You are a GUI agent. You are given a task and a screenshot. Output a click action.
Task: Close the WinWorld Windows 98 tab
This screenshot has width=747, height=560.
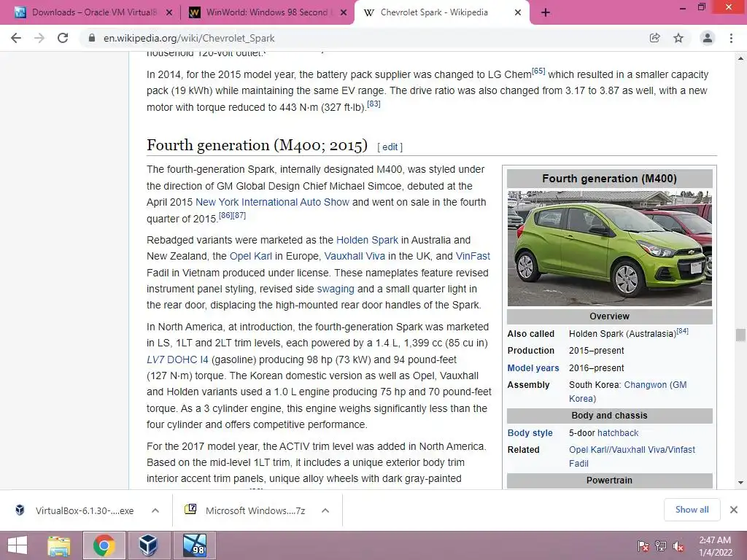(x=343, y=13)
